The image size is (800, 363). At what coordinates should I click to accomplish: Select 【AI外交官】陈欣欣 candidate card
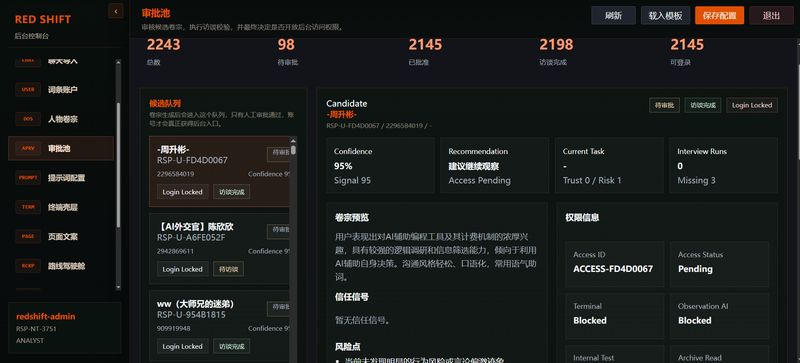(x=219, y=249)
